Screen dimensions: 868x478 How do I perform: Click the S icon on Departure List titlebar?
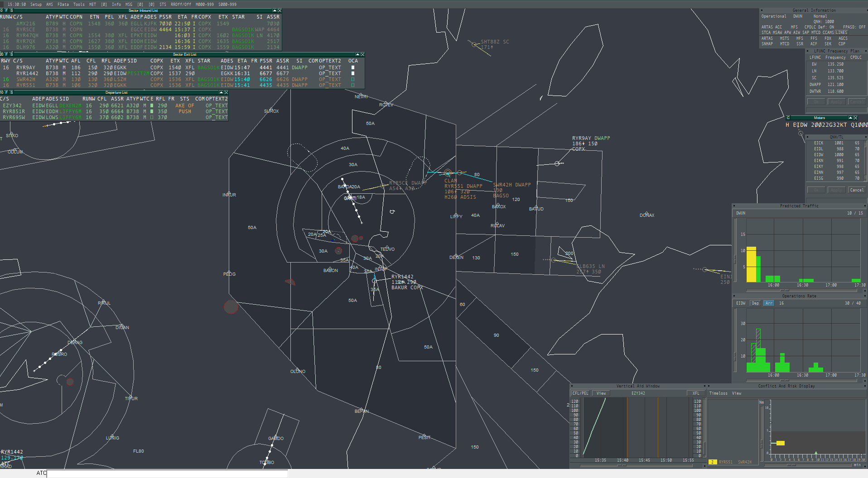click(x=11, y=92)
